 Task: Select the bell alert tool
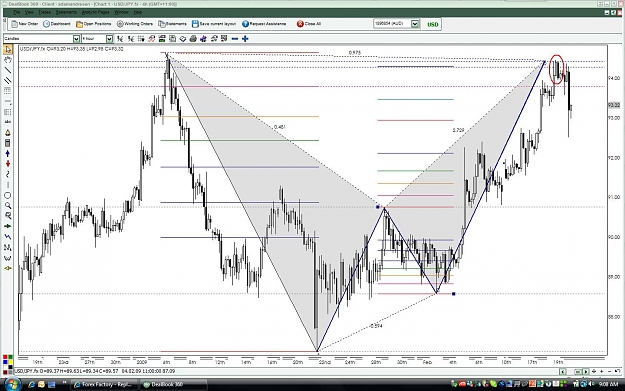(x=8, y=133)
